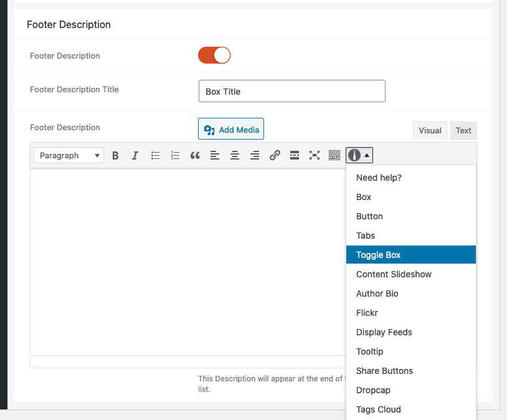507x420 pixels.
Task: Insert or edit link
Action: (275, 156)
